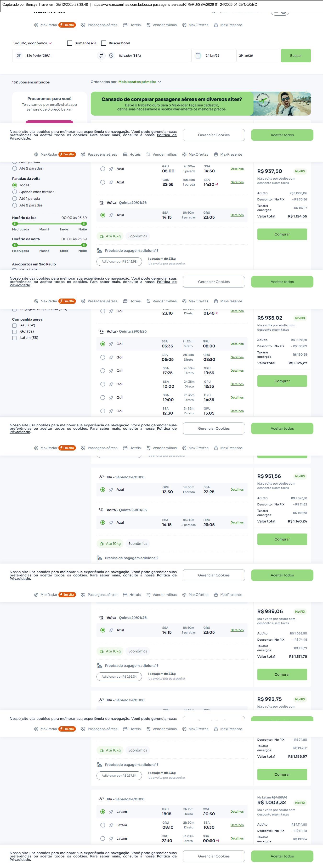Open Detalhes for the Gol 17:25 return flight
Viewport: 323px width, 868px height.
(x=237, y=371)
